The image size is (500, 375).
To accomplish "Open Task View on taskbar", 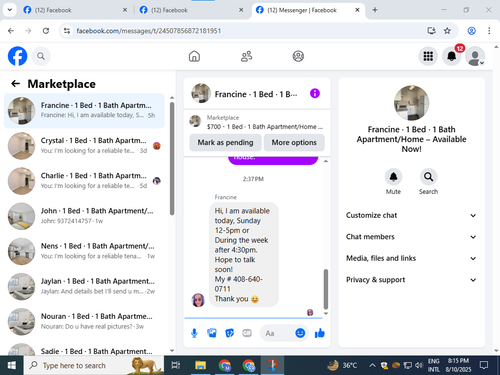I will pos(176,366).
